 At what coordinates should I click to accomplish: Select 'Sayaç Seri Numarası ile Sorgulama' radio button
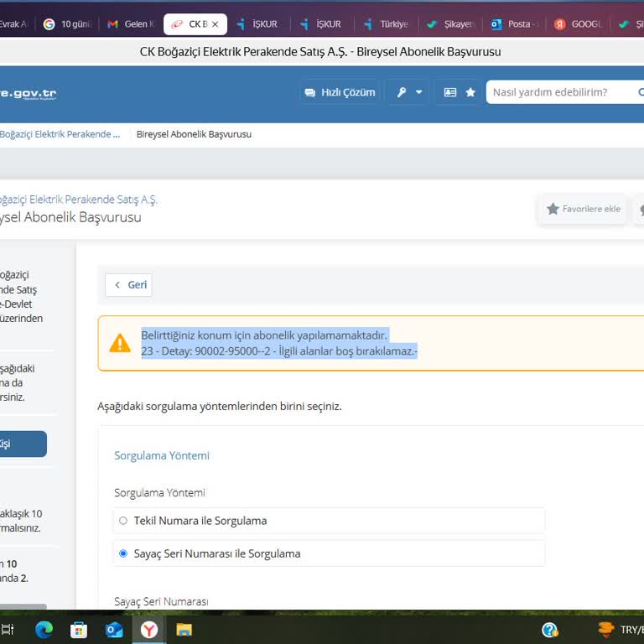pos(123,553)
